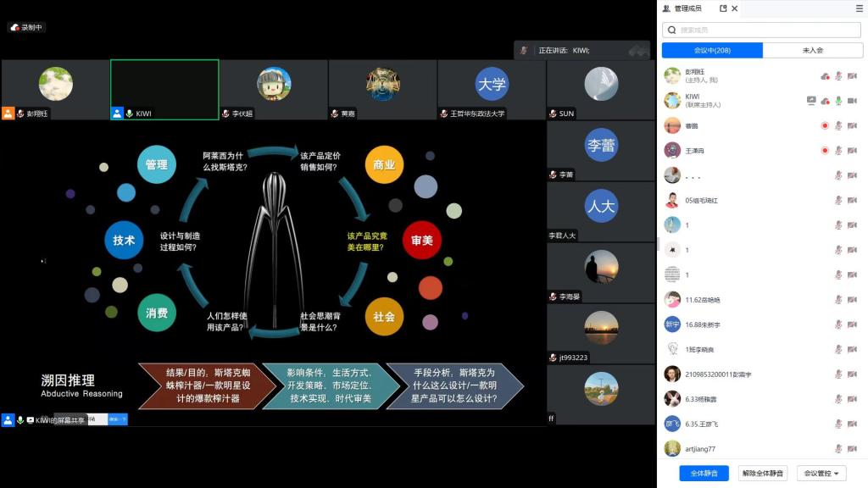Pop out the members panel into a window

click(723, 8)
